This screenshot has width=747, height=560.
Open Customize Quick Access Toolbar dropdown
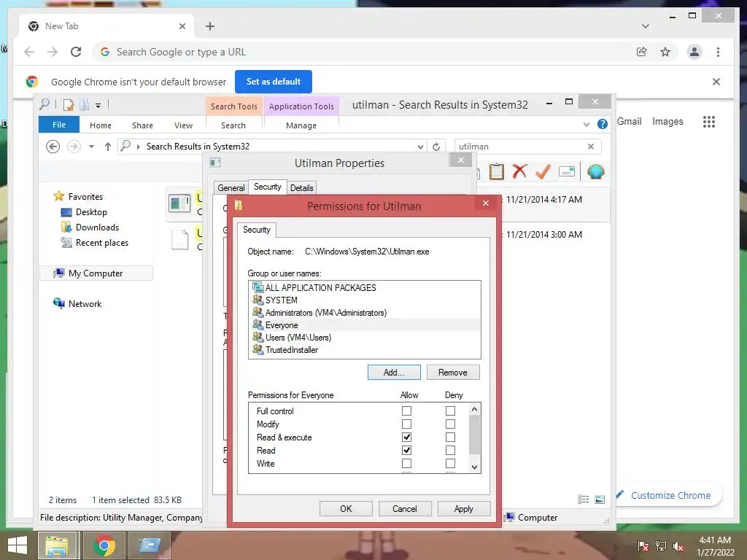point(98,105)
